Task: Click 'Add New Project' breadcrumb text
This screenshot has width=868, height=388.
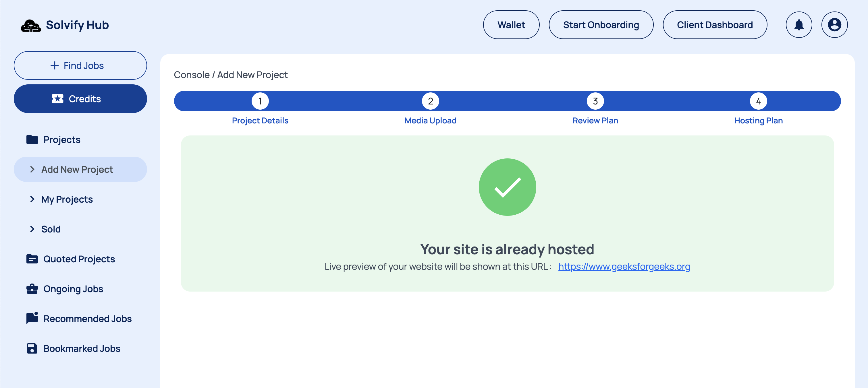Action: point(252,75)
